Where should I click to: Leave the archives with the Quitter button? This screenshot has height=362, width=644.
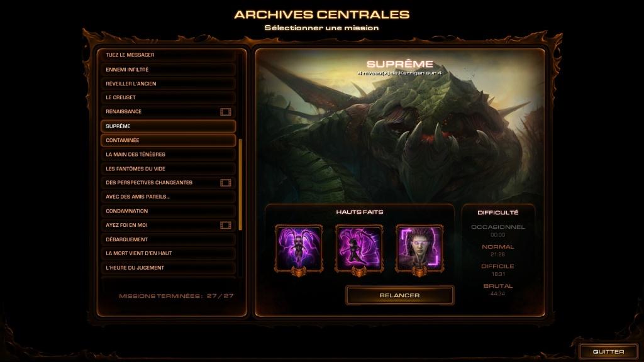(608, 352)
